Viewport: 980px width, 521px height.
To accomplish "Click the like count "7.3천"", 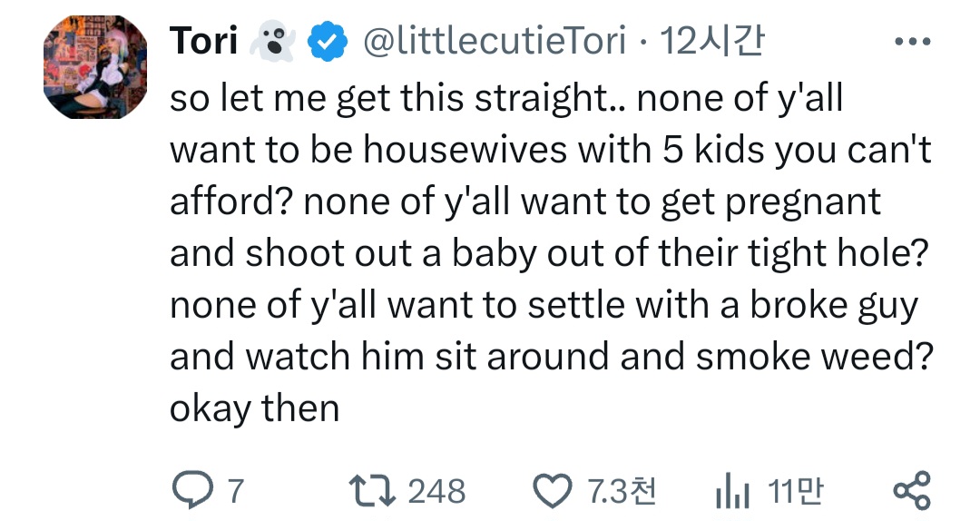I will pyautogui.click(x=622, y=492).
